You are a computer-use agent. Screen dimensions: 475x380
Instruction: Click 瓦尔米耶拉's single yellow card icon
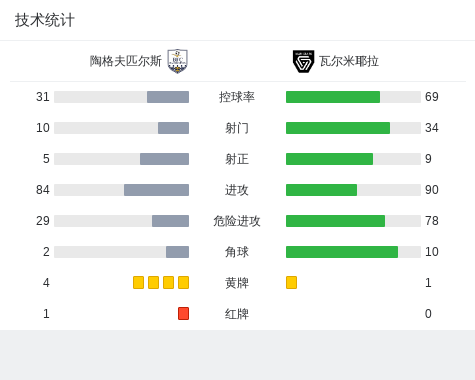pyautogui.click(x=291, y=283)
